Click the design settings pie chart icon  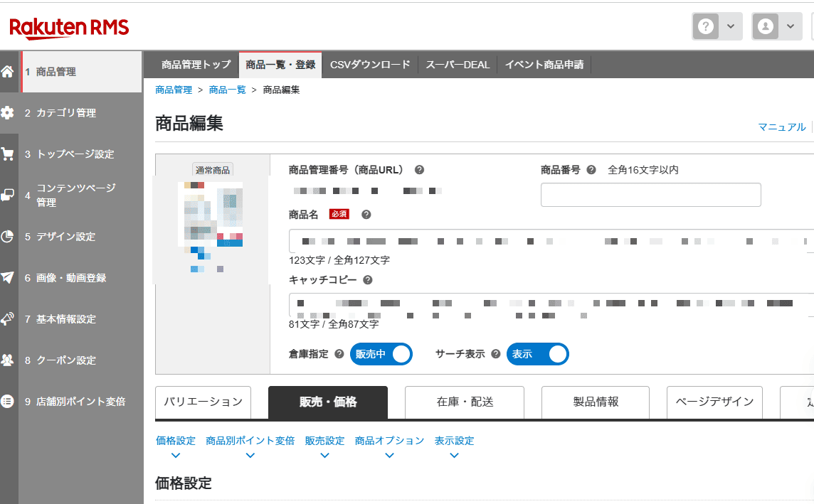pyautogui.click(x=8, y=237)
